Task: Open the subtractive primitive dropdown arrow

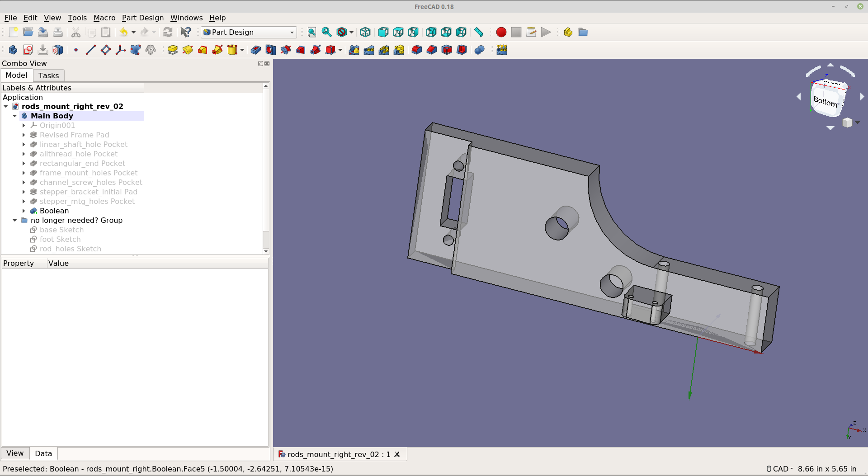Action: [x=340, y=50]
